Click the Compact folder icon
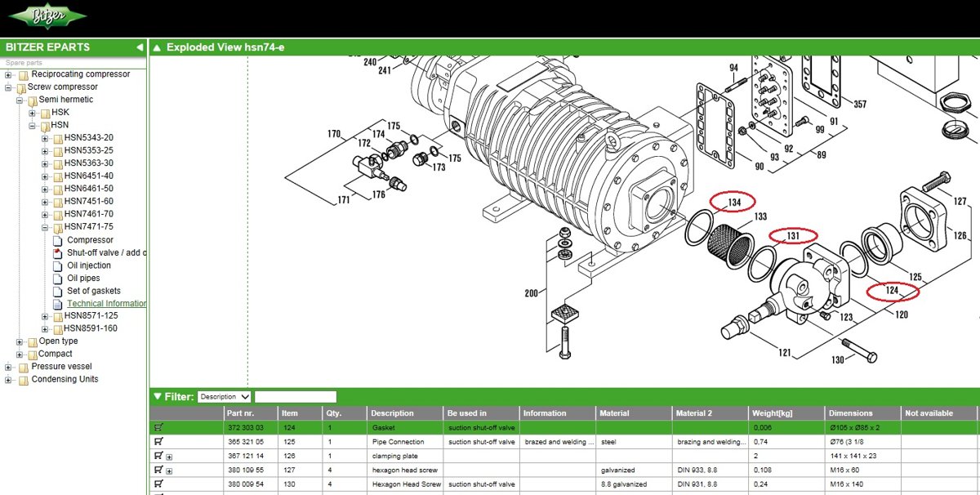This screenshot has width=980, height=495. (33, 355)
